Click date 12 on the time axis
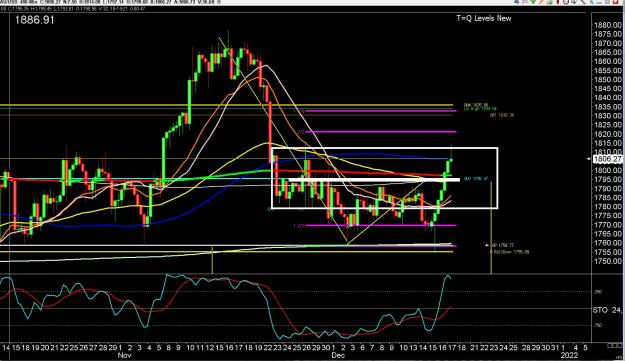This screenshot has width=625, height=361. (210, 347)
